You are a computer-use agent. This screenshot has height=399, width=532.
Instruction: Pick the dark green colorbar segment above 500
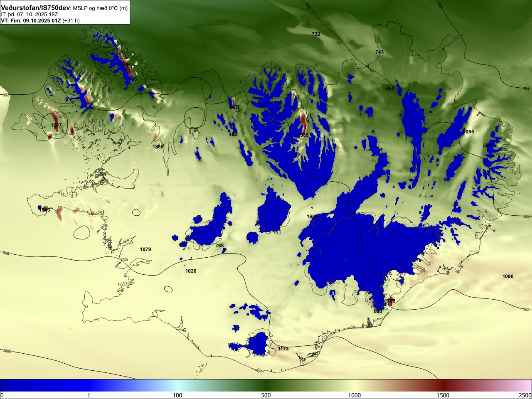point(266,385)
